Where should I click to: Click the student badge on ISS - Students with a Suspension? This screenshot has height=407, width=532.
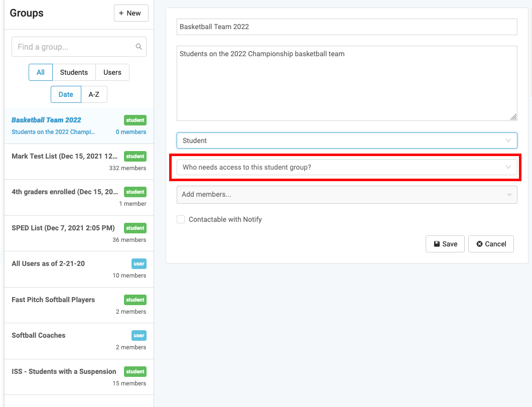pyautogui.click(x=135, y=371)
